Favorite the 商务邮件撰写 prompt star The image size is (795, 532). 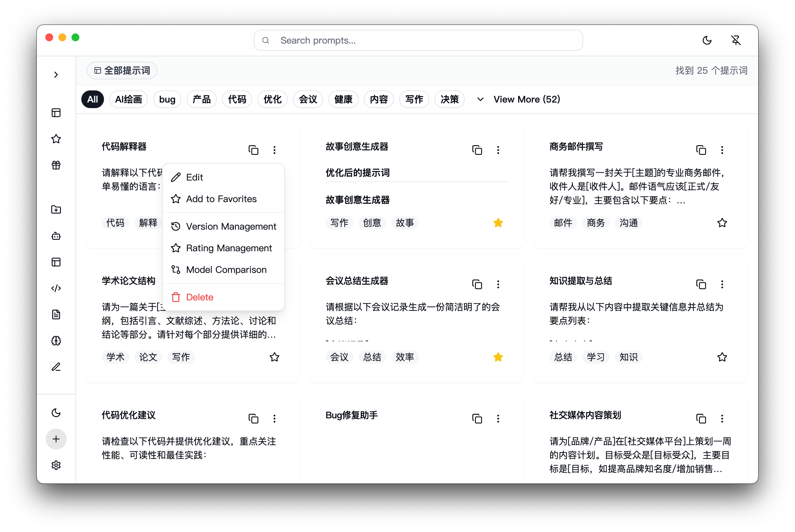(x=722, y=223)
